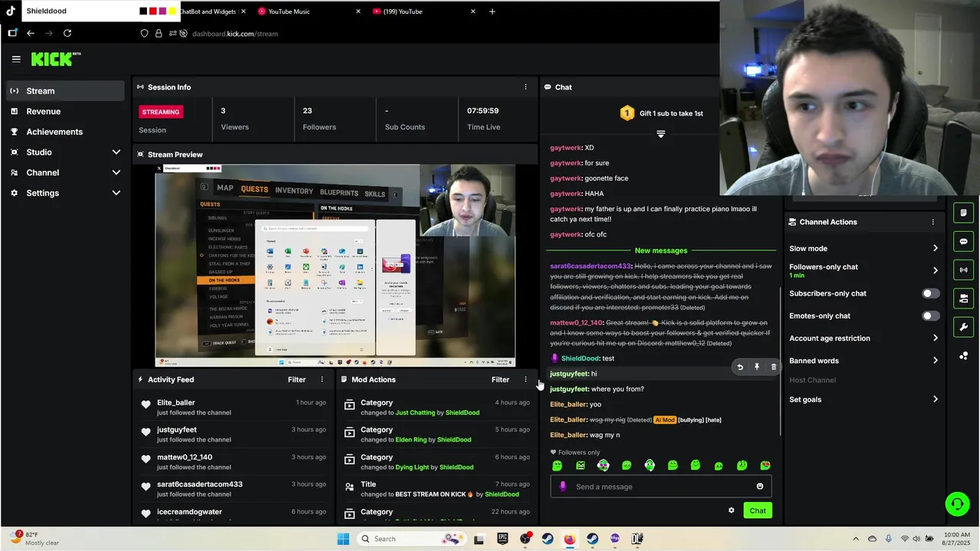
Task: Show hidden system tray icons
Action: [856, 539]
